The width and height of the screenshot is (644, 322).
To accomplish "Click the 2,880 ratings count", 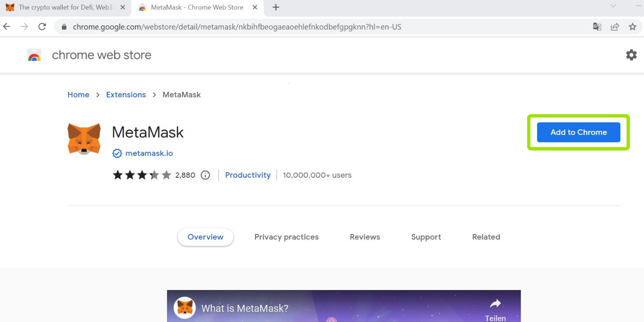I will coord(185,175).
